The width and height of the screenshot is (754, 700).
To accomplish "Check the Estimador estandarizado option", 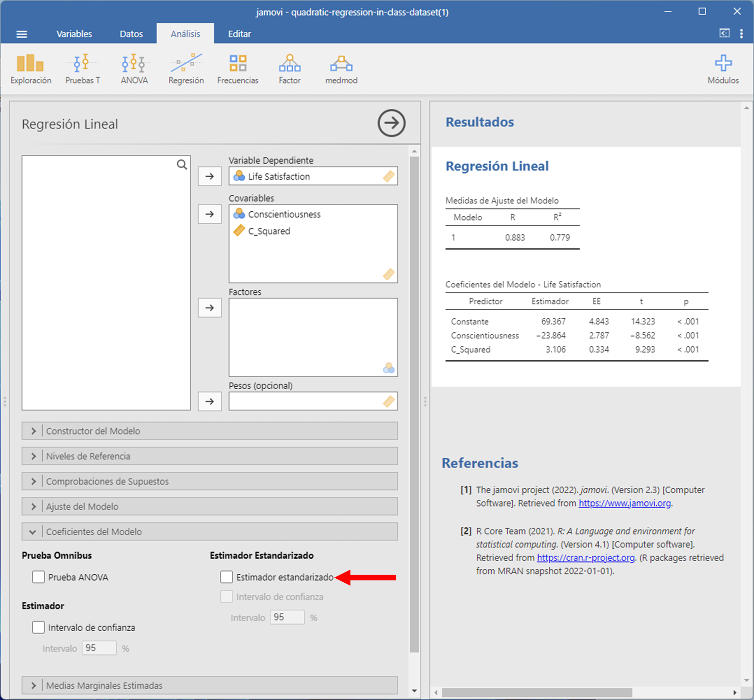I will [x=227, y=577].
